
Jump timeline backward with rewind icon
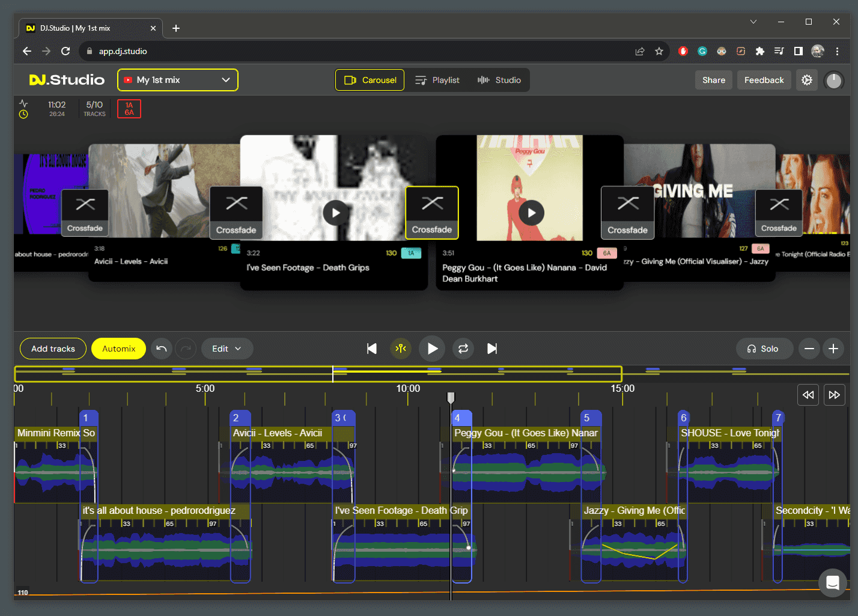(x=808, y=395)
